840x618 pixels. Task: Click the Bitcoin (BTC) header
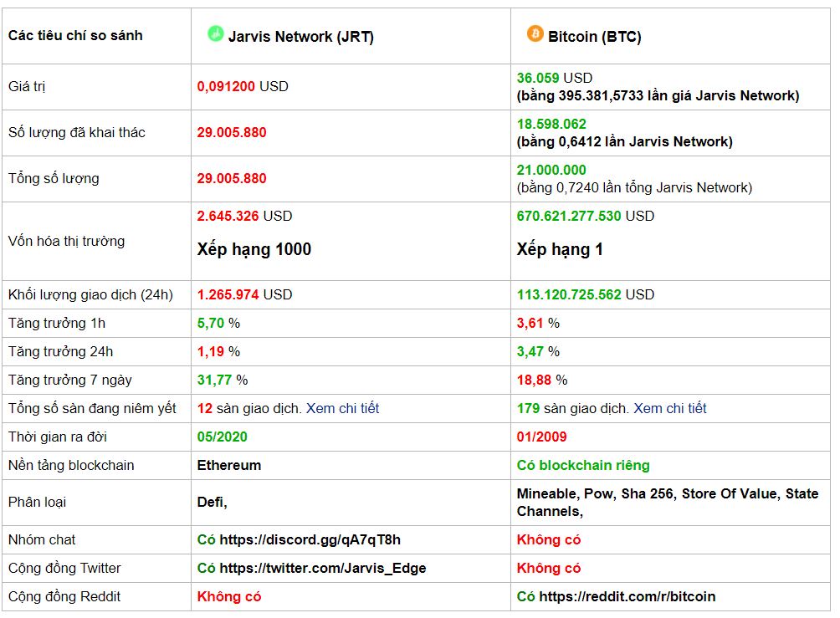point(595,37)
